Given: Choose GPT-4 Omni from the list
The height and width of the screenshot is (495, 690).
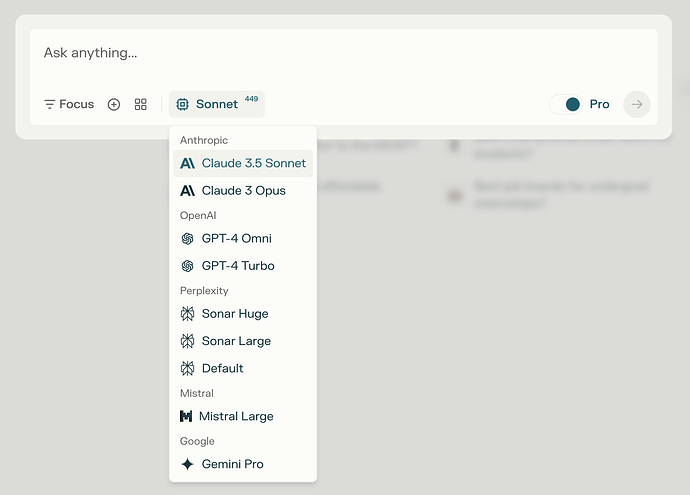Looking at the screenshot, I should pyautogui.click(x=243, y=238).
